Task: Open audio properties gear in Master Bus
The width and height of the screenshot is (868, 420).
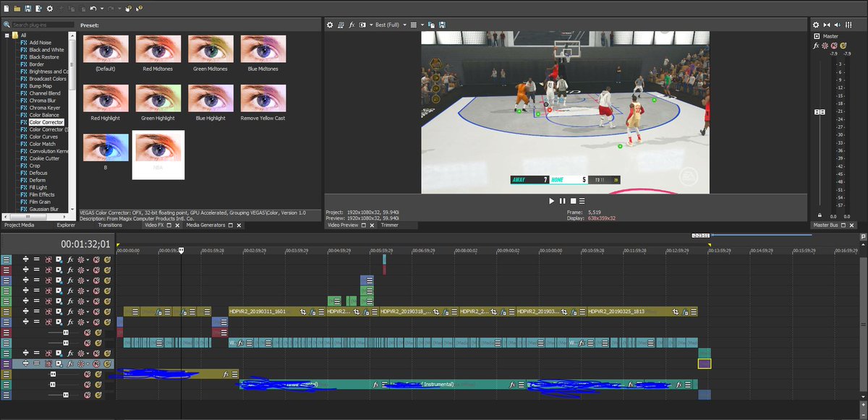Action: (816, 25)
